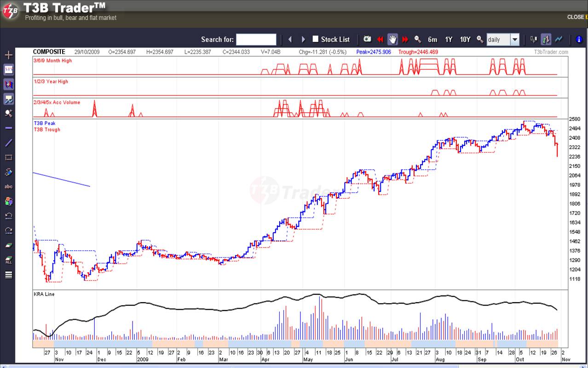Click the Oct month label on time axis
Image resolution: width=588 pixels, height=368 pixels.
tap(519, 359)
